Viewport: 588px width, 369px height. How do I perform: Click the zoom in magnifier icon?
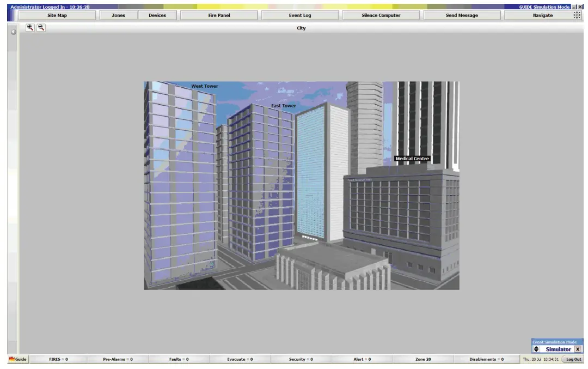[31, 26]
